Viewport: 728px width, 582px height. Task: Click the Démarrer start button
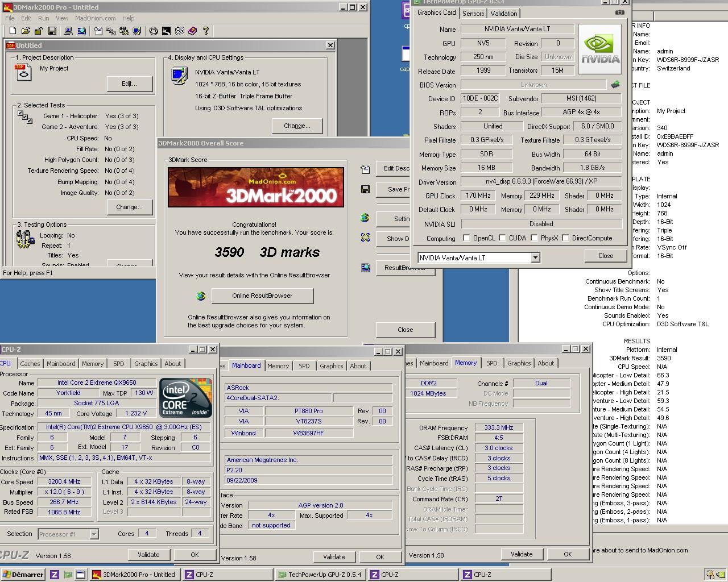tap(23, 575)
